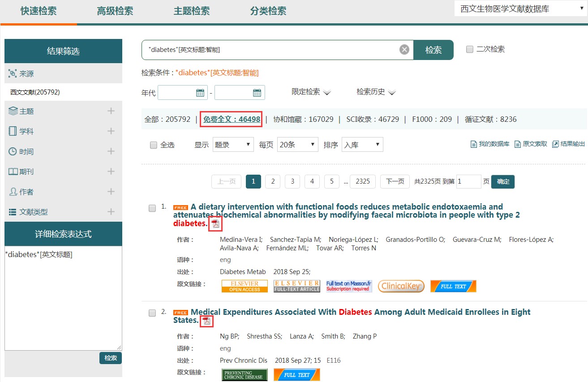Open PDF icon for first article
The width and height of the screenshot is (588, 382).
click(x=216, y=223)
